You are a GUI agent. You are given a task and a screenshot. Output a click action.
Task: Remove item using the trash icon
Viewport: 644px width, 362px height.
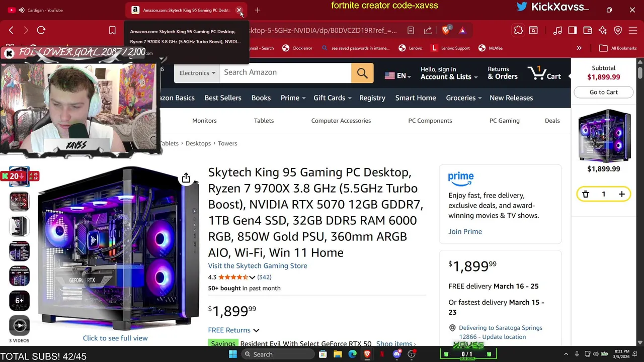(x=586, y=194)
